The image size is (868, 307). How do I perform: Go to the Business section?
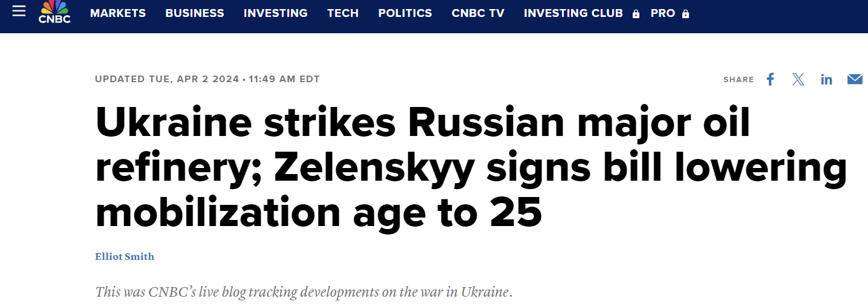point(195,13)
